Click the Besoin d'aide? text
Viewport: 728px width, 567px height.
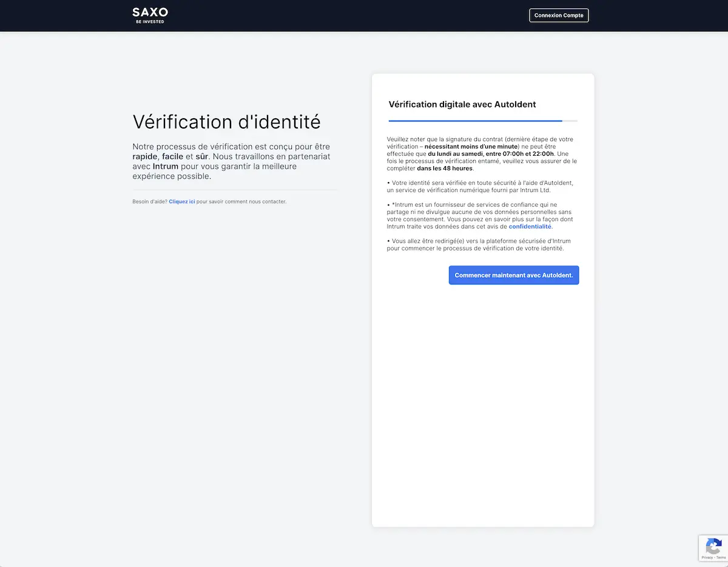point(150,201)
